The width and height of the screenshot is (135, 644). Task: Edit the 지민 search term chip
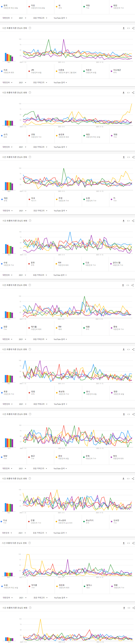tap(41, 7)
